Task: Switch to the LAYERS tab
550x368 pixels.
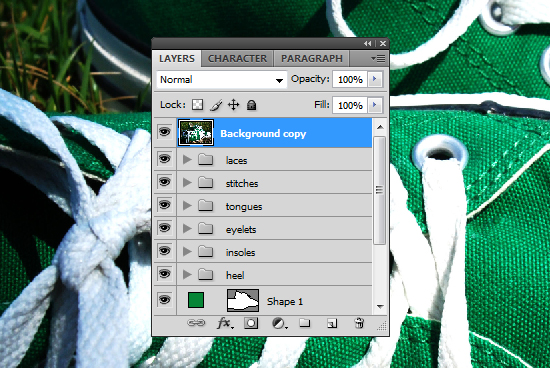Action: (177, 58)
